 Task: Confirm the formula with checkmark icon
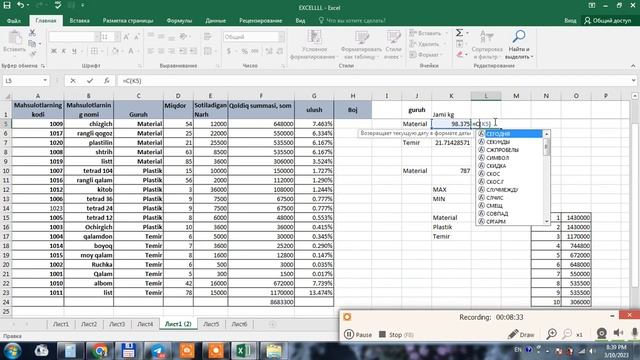(90, 81)
